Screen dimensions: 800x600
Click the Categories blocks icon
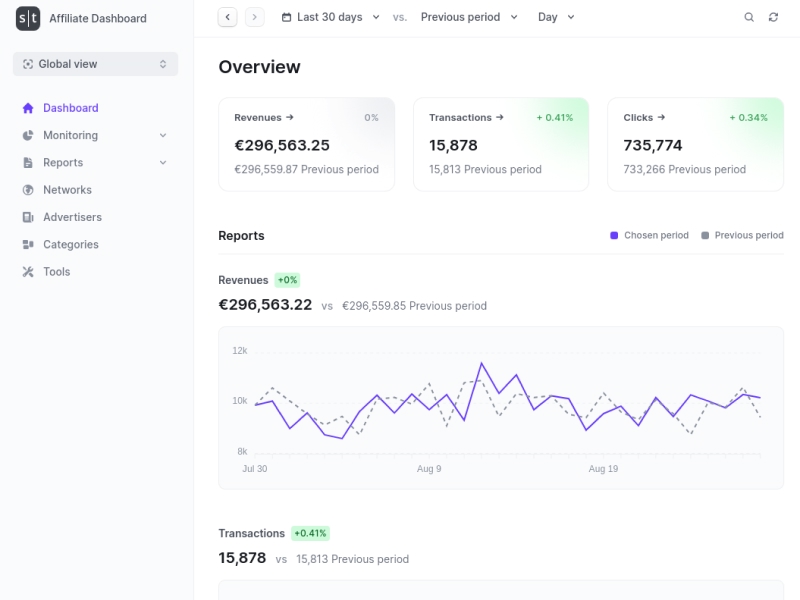28,244
